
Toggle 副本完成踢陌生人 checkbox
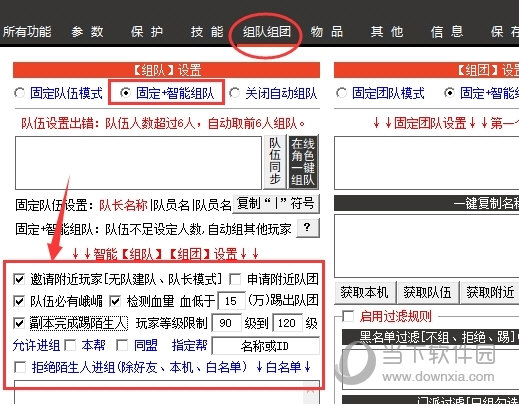pos(19,323)
